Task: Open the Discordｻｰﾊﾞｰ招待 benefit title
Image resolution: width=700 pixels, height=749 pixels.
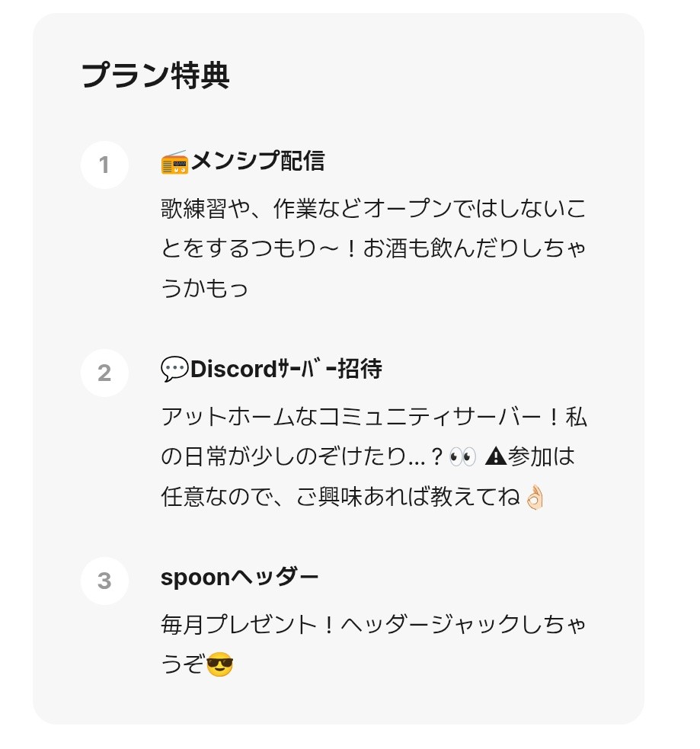Action: (x=286, y=370)
